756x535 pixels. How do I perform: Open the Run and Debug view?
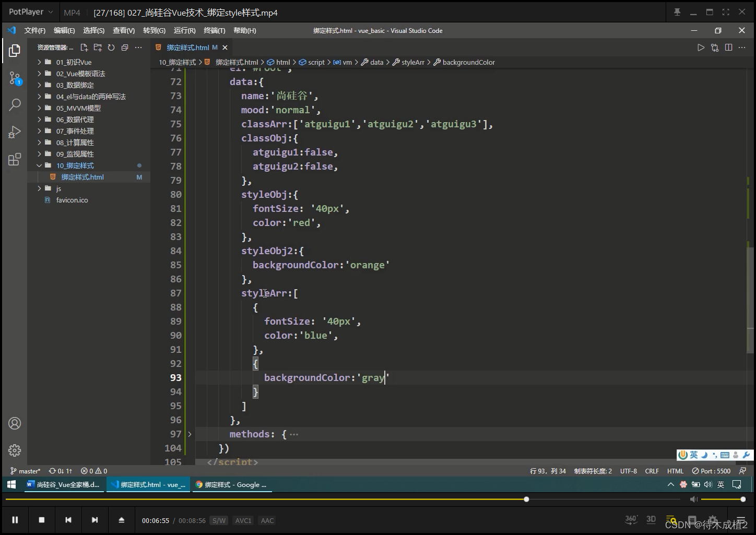[x=15, y=132]
